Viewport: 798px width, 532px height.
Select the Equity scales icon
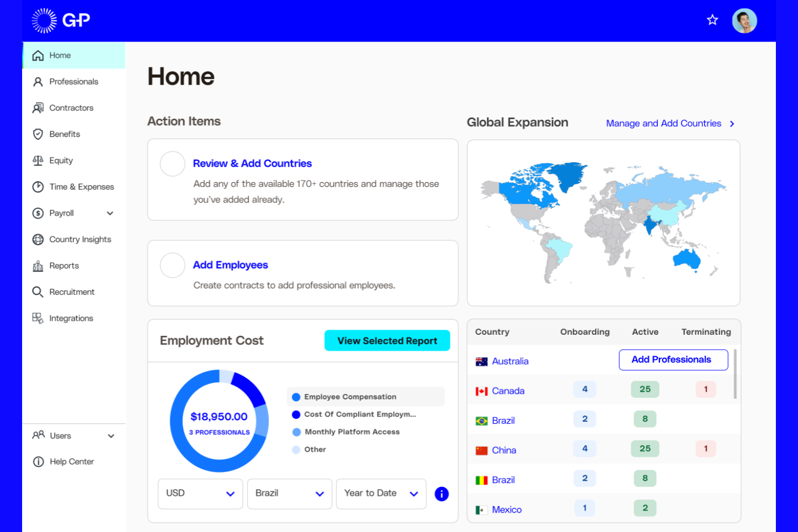pos(38,160)
